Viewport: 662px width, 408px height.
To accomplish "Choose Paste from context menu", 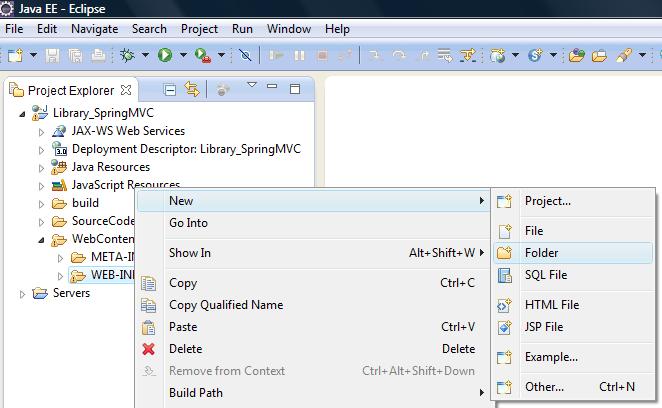I will pyautogui.click(x=314, y=327).
